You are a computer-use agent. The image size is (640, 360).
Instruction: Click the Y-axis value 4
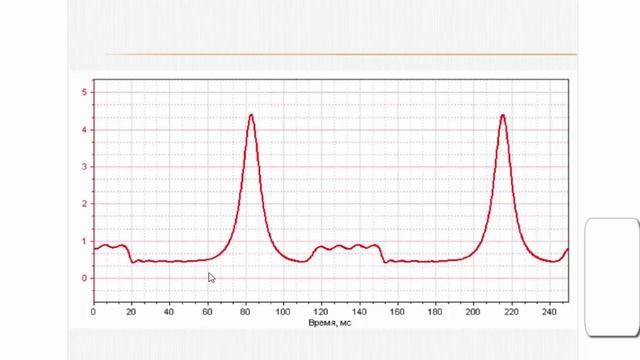(x=84, y=130)
